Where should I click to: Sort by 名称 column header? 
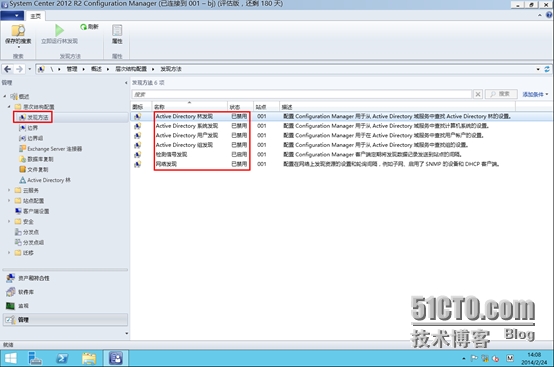click(190, 107)
